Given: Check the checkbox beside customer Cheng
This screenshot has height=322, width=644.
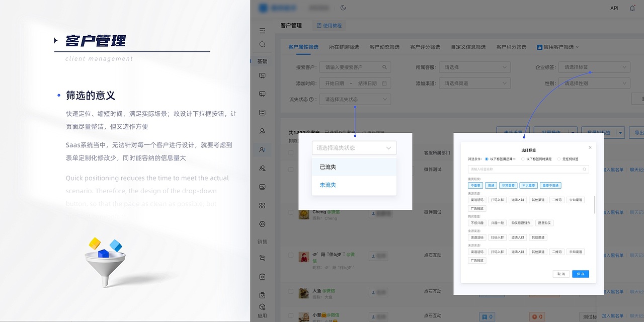Looking at the screenshot, I should [x=291, y=212].
